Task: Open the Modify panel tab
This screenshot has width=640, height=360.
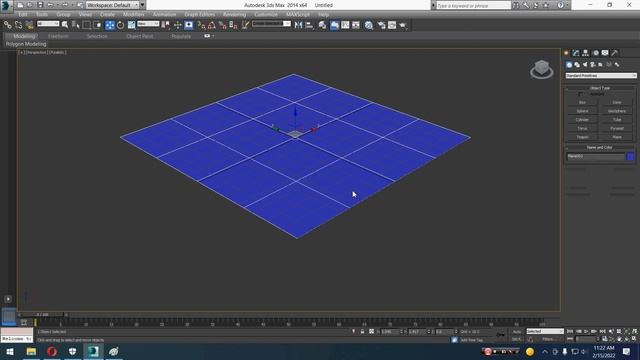Action: (576, 53)
